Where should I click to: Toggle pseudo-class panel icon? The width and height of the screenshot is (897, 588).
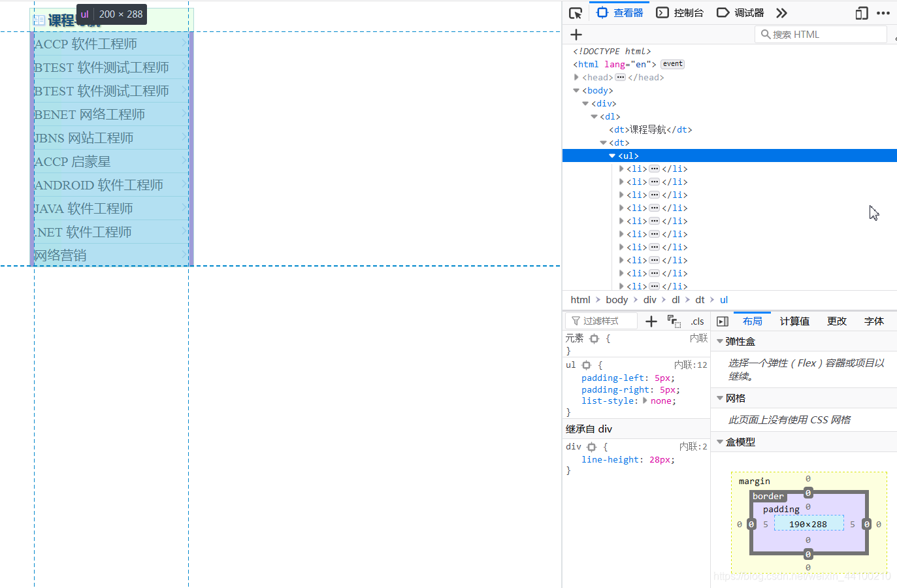(674, 321)
